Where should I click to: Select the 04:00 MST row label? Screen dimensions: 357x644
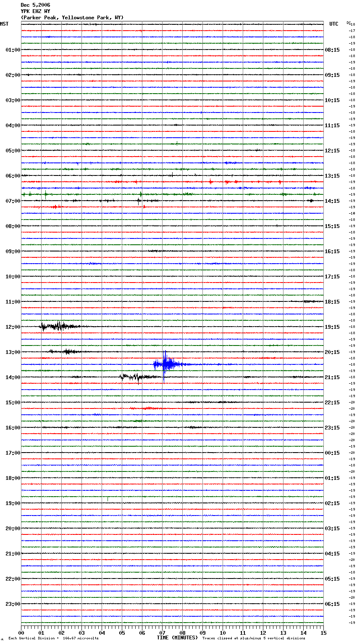coord(13,126)
